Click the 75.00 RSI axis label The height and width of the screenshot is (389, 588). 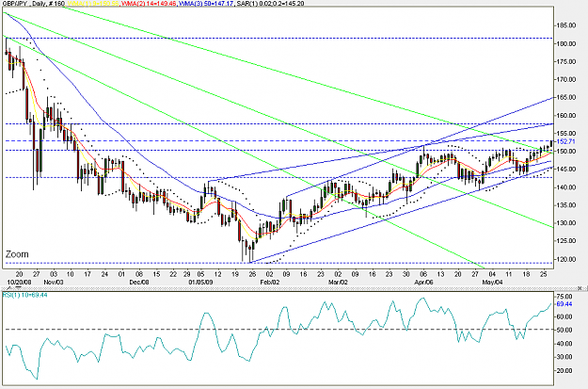click(x=565, y=297)
